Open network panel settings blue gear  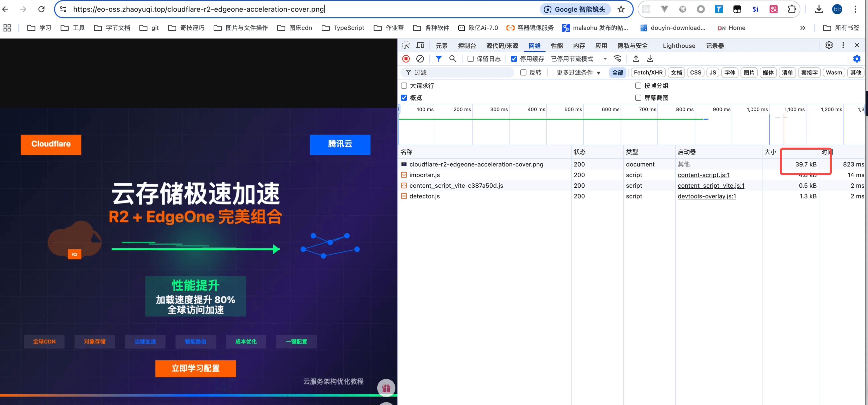click(857, 59)
